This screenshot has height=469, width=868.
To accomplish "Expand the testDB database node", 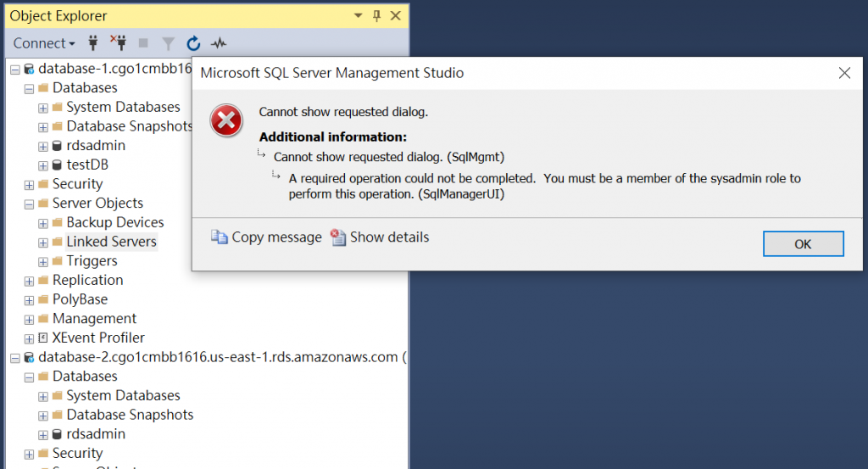I will (43, 165).
